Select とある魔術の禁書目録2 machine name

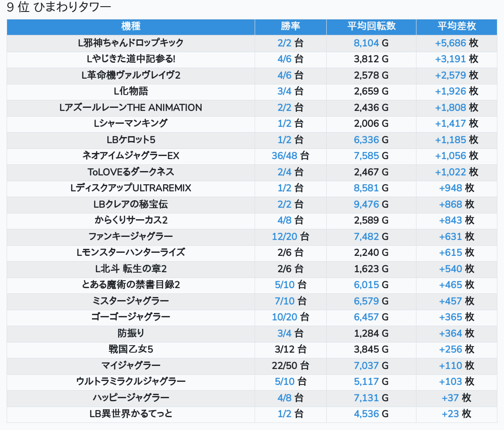tap(131, 285)
